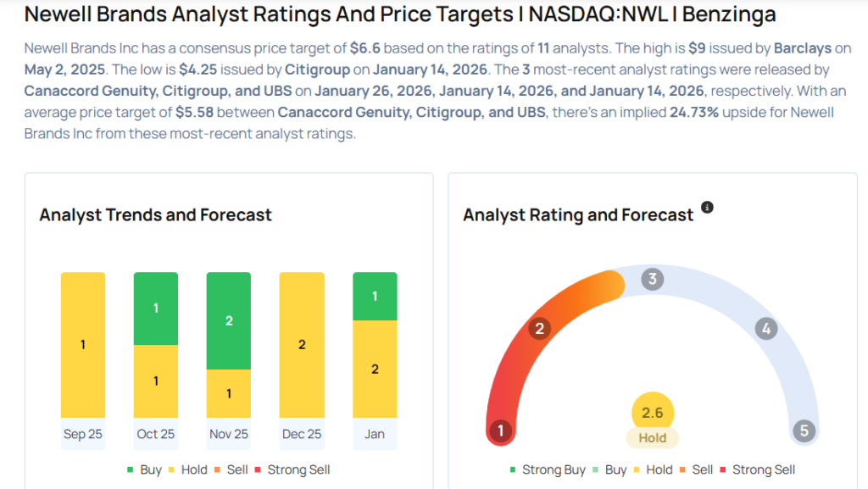
Task: Toggle the Sell legend under the rating gauge
Action: [698, 470]
